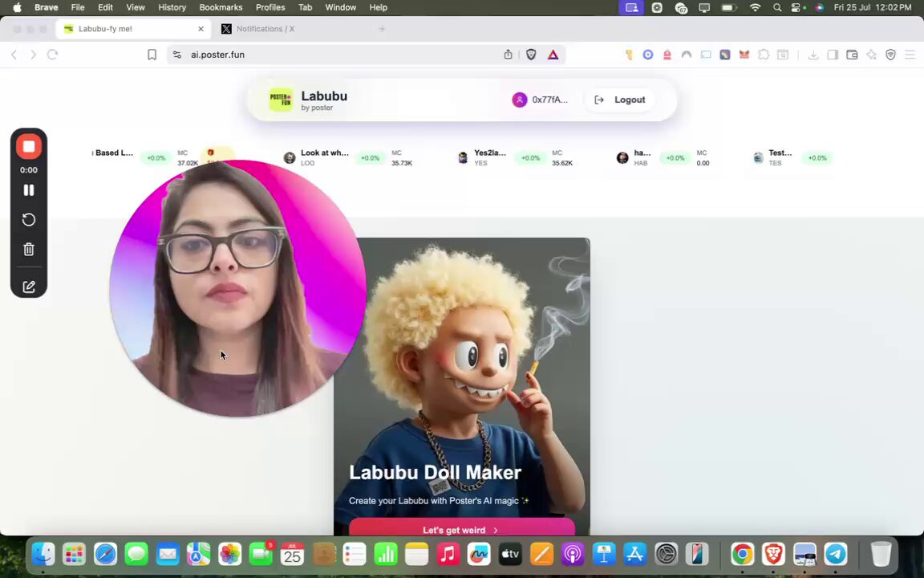Go forward in browser history

(x=33, y=55)
